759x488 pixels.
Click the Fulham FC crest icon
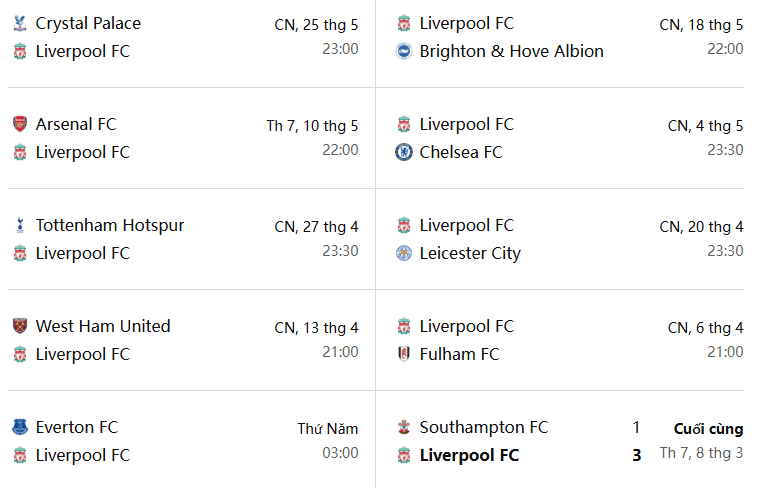click(404, 354)
